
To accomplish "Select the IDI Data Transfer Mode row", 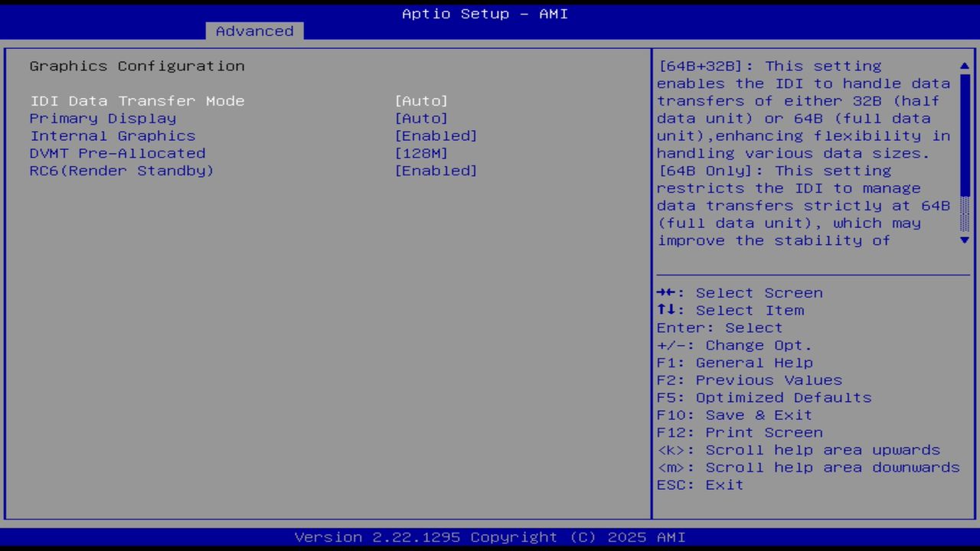I will coord(137,100).
